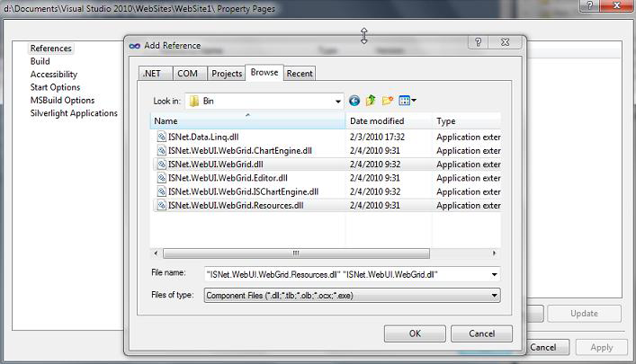
Task: Click Type cell of ISNet.WebUI.WebGrid.Editor.dll row
Action: coord(469,178)
